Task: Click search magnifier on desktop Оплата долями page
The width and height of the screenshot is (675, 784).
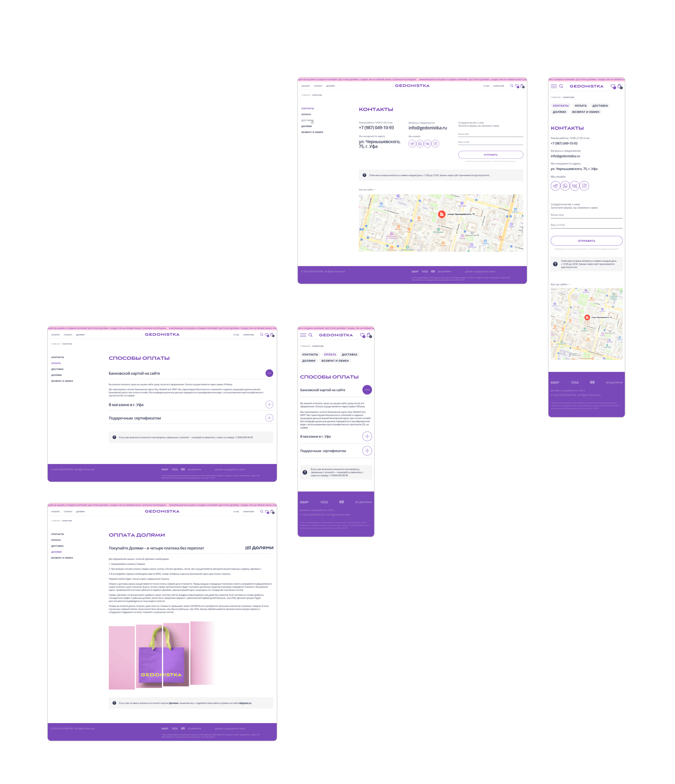Action: click(261, 512)
